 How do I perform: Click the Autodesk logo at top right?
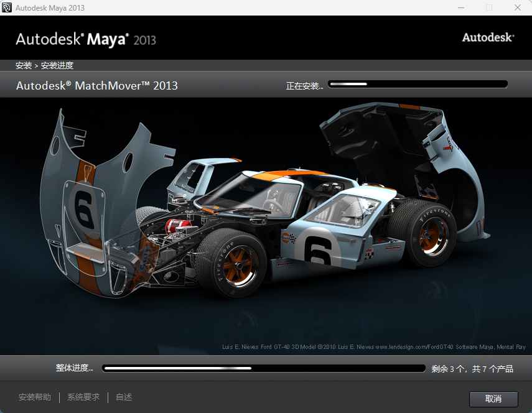pos(488,37)
